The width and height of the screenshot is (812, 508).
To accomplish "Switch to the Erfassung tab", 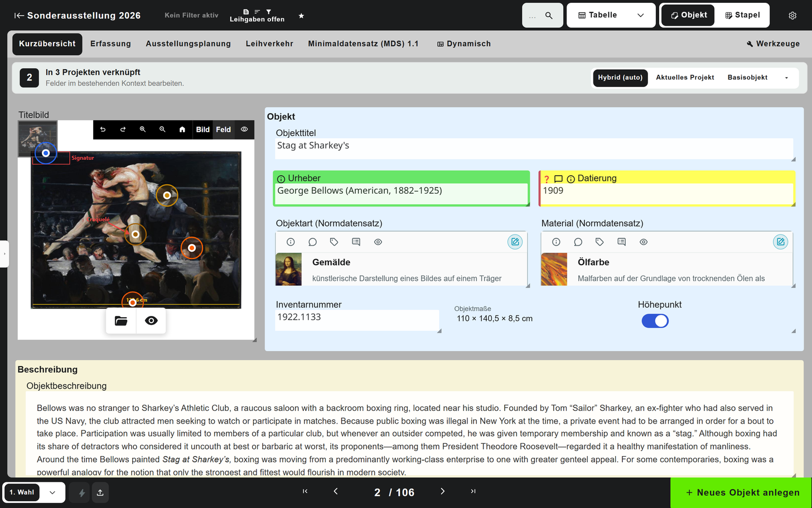I will click(x=110, y=44).
